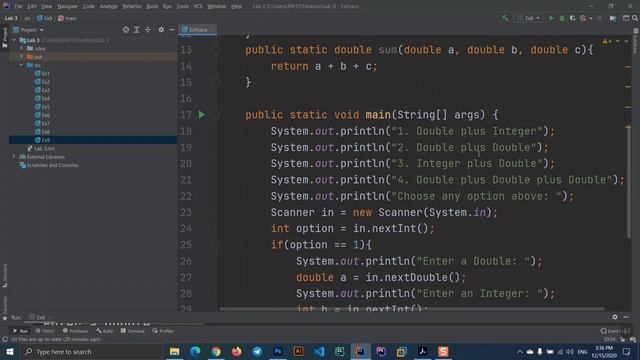This screenshot has width=640, height=360.
Task: Click Expand All icon in Project panel
Action: click(137, 30)
